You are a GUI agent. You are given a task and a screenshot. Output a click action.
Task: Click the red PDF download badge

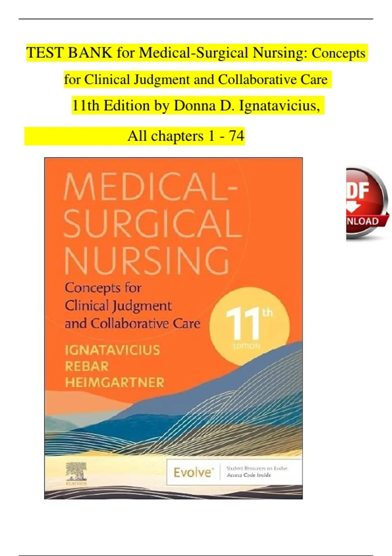coord(368,203)
